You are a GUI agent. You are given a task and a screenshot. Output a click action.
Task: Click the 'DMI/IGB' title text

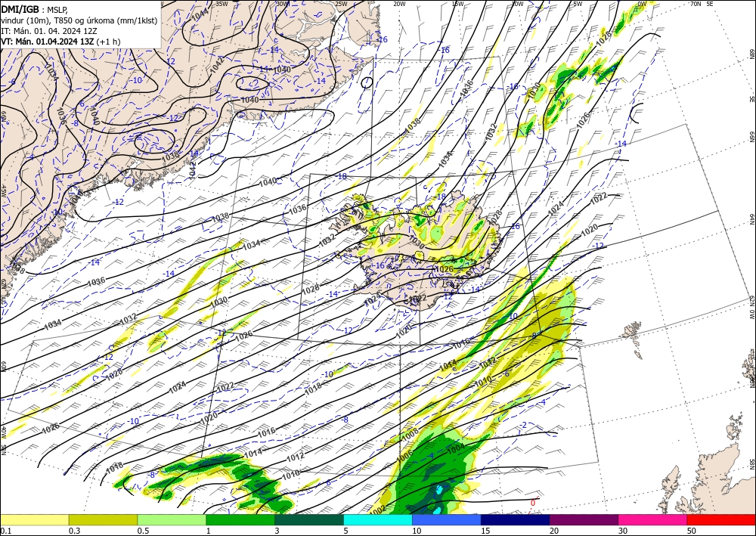[x=20, y=9]
